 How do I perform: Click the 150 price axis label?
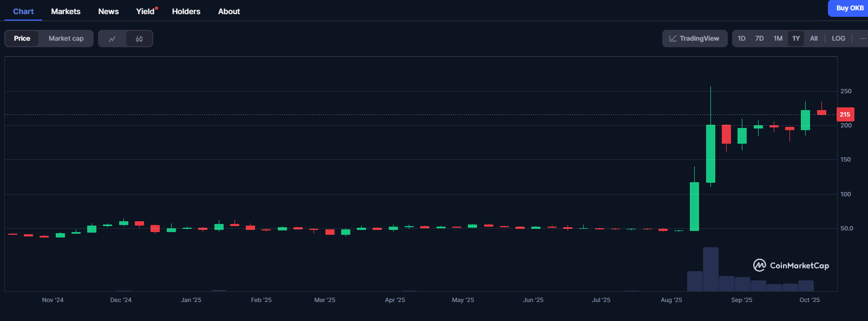click(846, 159)
